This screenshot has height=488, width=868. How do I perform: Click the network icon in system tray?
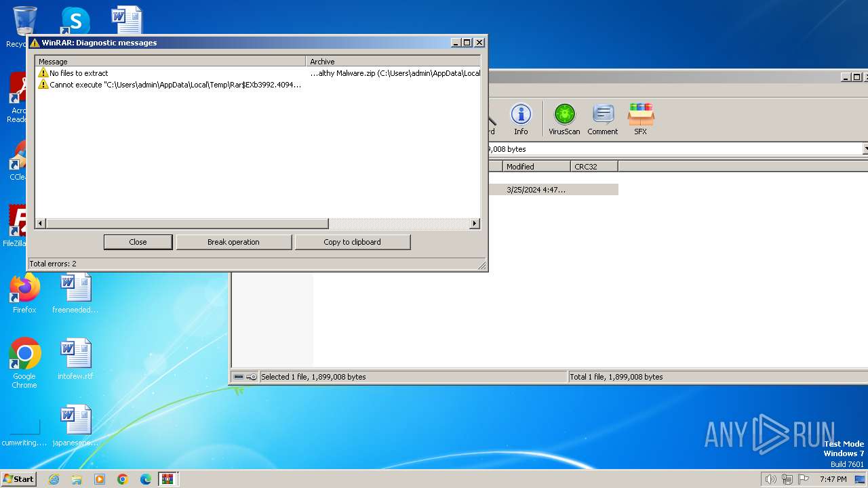pos(787,479)
